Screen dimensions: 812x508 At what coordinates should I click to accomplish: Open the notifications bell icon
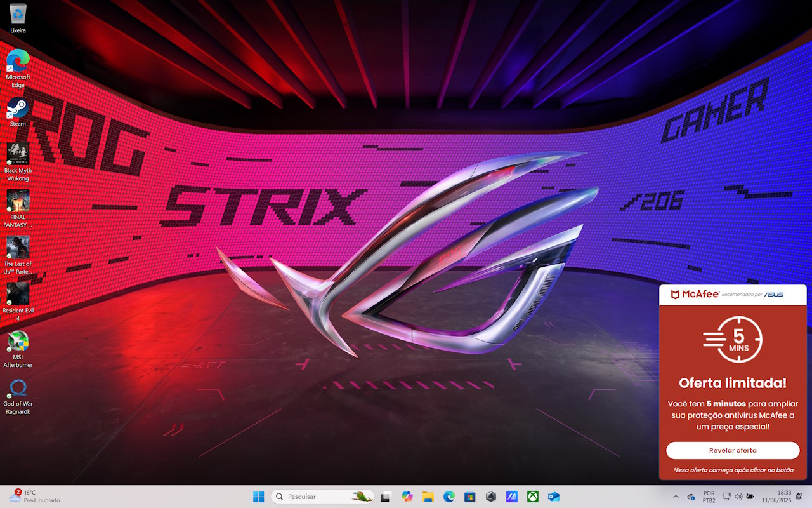pos(799,497)
